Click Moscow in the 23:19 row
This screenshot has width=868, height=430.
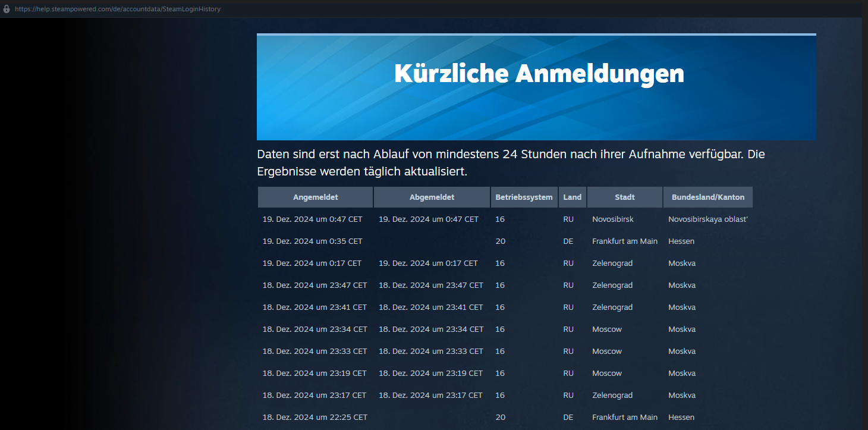pos(607,373)
